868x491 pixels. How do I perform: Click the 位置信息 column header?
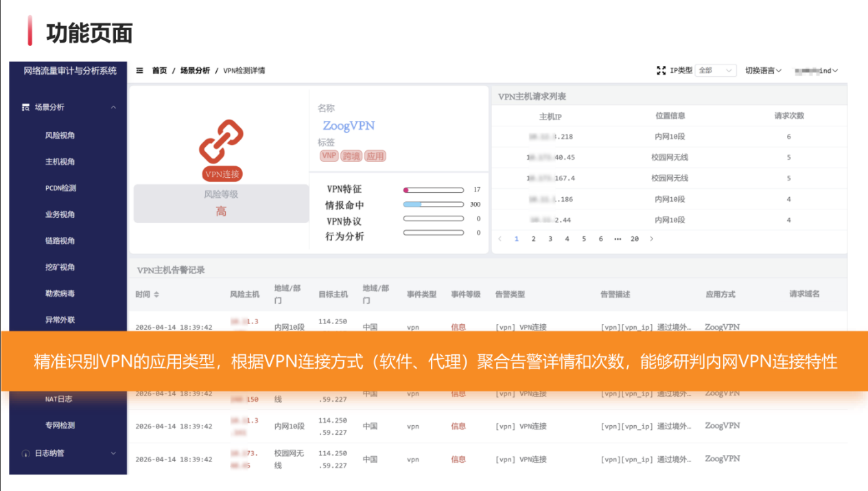(x=670, y=115)
